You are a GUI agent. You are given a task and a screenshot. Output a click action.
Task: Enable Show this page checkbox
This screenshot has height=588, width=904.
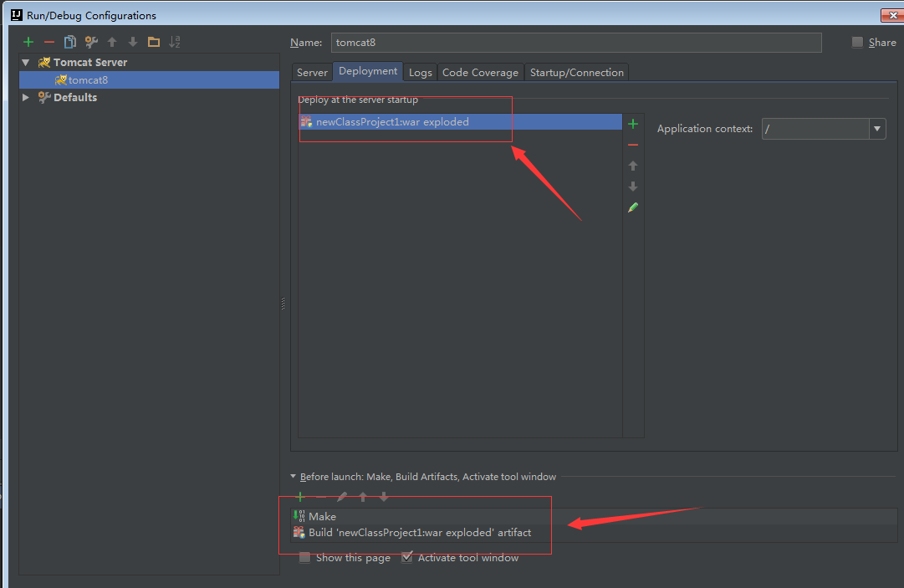pos(304,557)
